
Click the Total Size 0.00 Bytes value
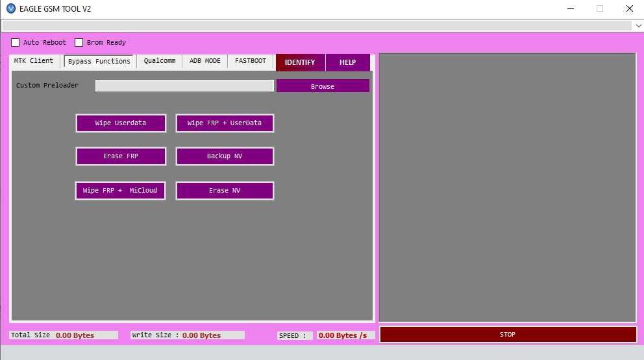click(x=75, y=335)
